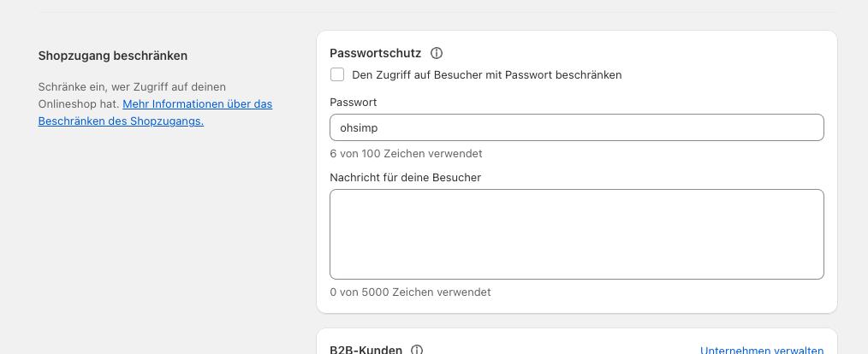The width and height of the screenshot is (868, 354).
Task: Enable the password restriction checkbox
Action: (337, 74)
